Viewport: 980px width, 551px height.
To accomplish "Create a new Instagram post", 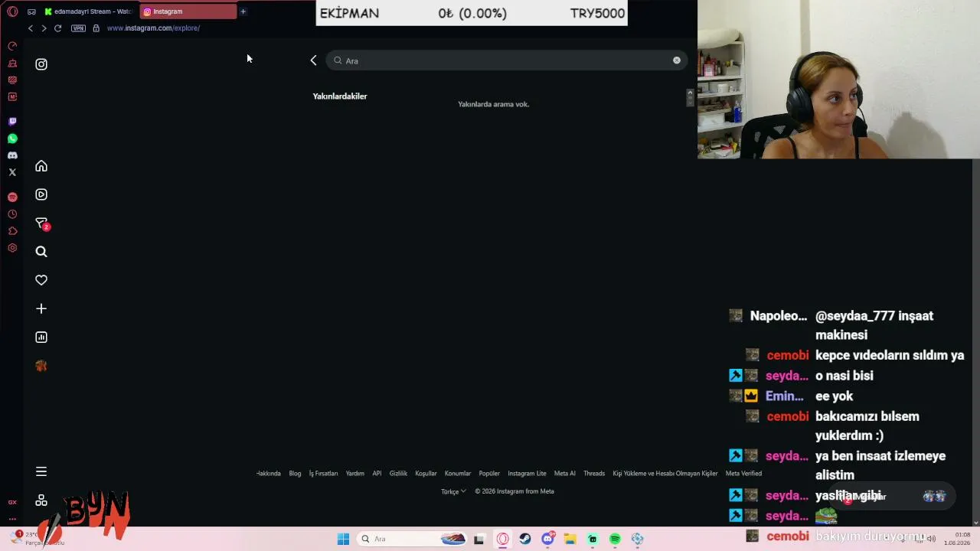I will coord(41,308).
